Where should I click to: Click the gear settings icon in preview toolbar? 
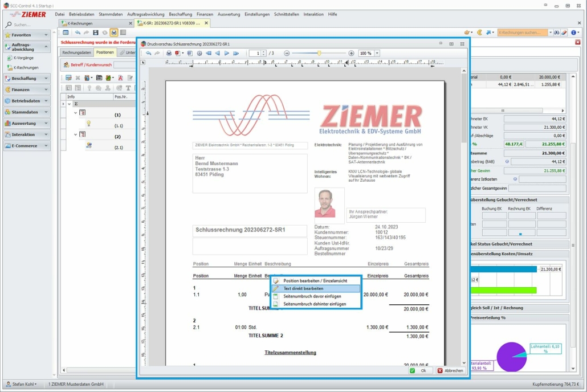tap(199, 53)
